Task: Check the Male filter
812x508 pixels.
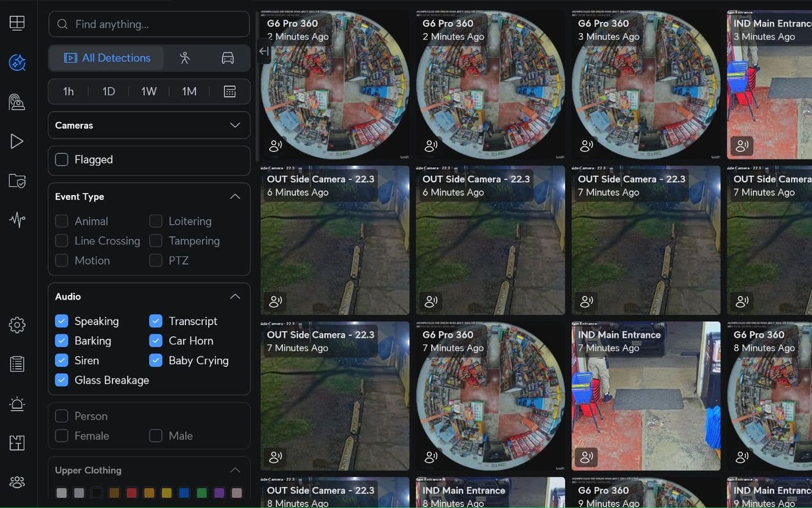Action: [x=155, y=435]
